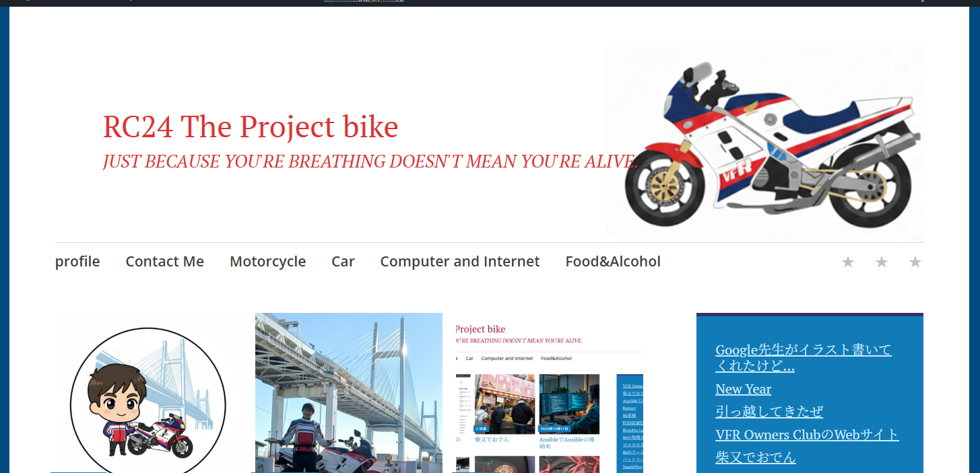Click the RC24 The Project bike title
This screenshot has height=473, width=980.
pos(251,126)
